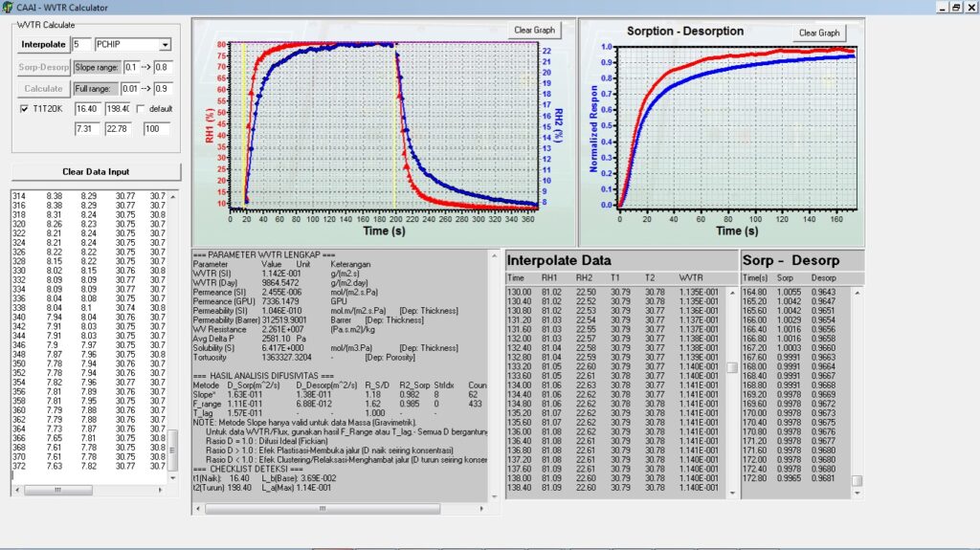Click the Sorp-Desorp button
Image resolution: width=980 pixels, height=550 pixels.
tap(44, 68)
